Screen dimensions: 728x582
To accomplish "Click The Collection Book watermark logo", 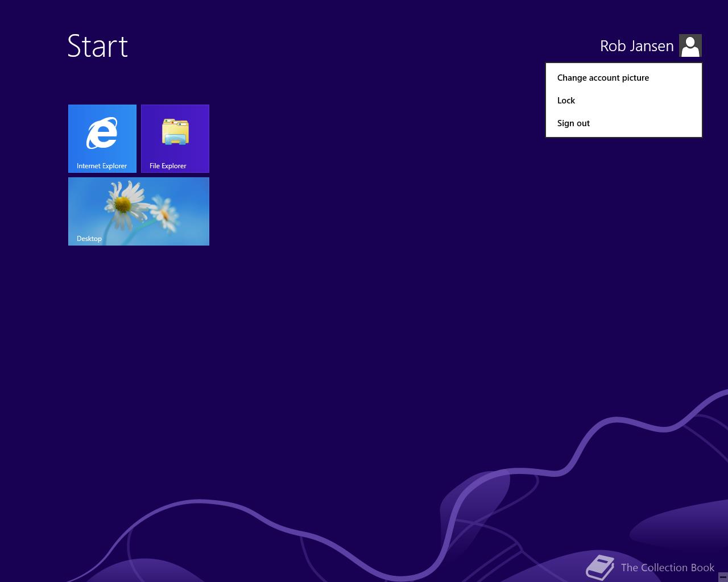I will click(600, 567).
